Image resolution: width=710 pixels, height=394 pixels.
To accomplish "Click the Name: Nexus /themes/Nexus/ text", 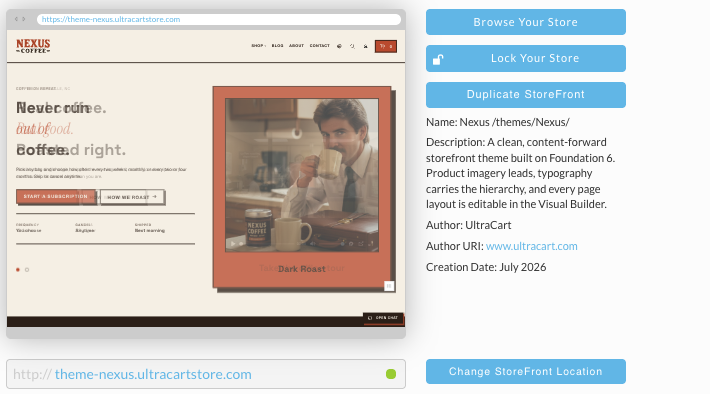I will click(x=498, y=122).
